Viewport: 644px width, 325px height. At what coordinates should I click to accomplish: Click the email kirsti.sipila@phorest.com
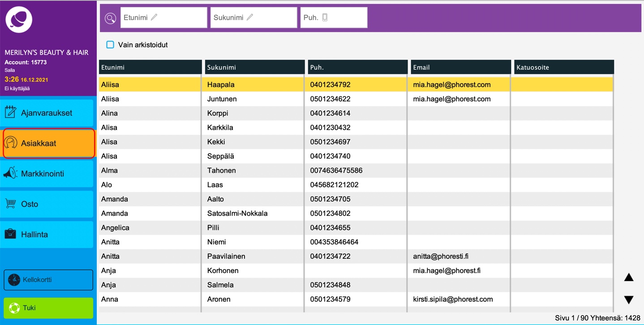(453, 299)
